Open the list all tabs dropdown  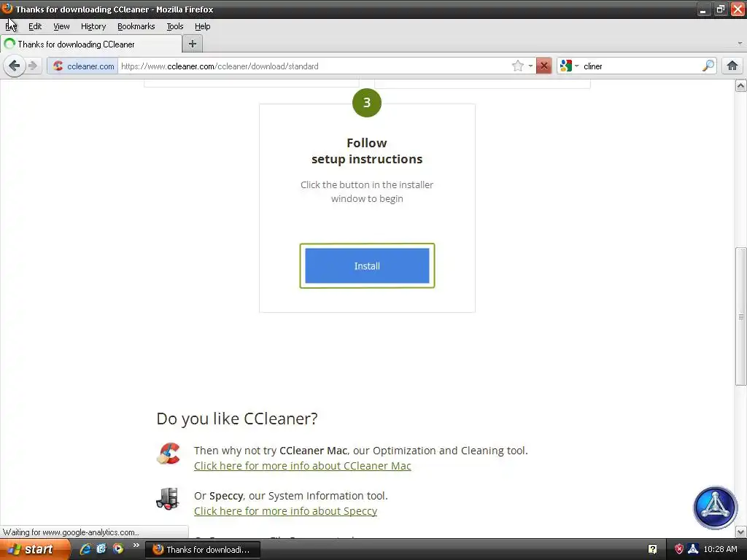click(740, 43)
